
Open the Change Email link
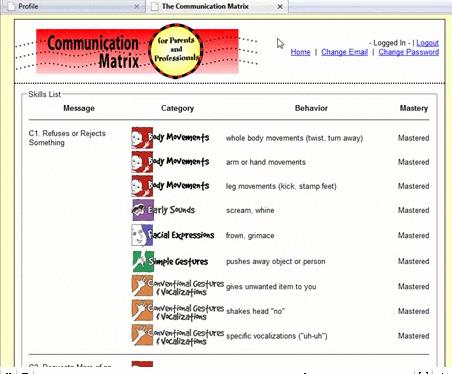[344, 52]
